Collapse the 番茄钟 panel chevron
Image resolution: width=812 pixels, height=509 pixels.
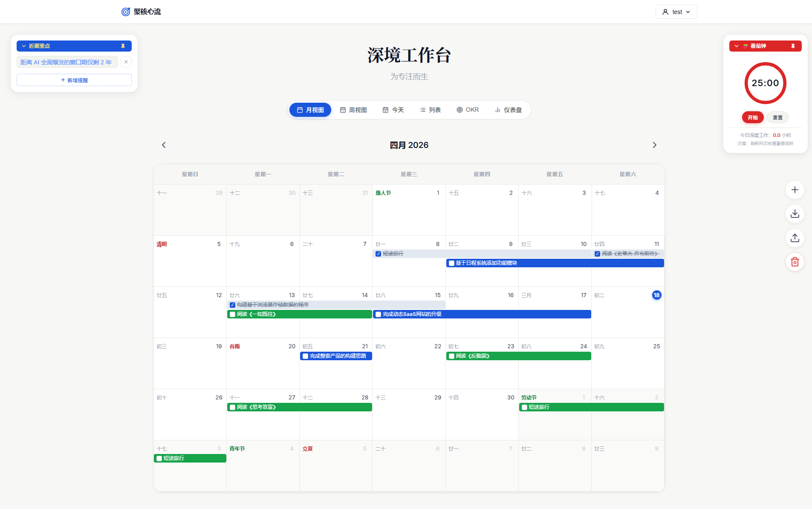[x=736, y=46]
